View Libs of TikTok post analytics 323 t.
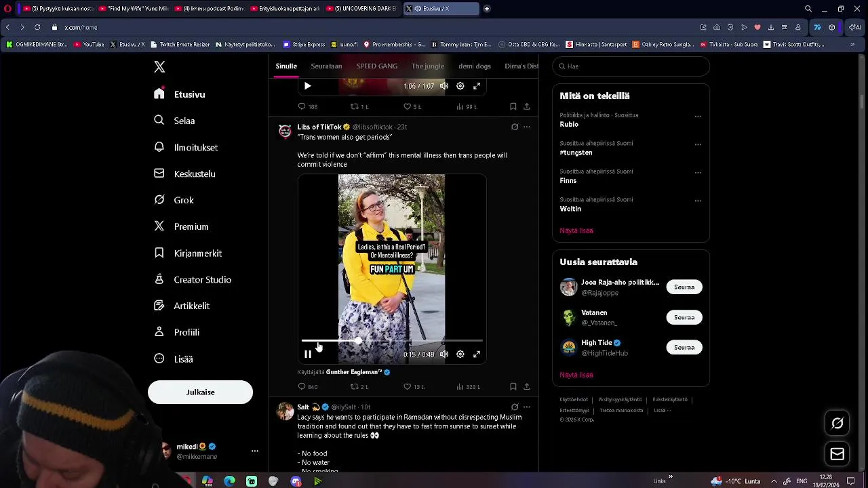Image resolution: width=868 pixels, height=488 pixels. (469, 386)
